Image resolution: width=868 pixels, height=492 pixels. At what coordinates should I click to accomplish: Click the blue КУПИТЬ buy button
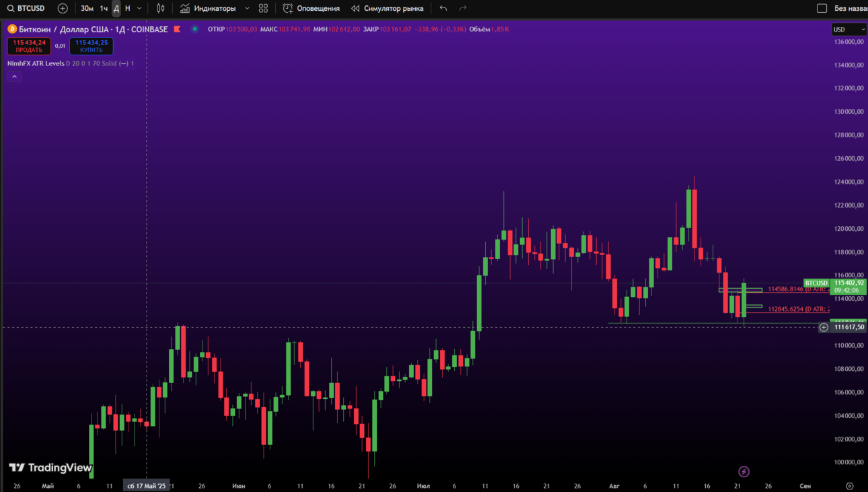92,46
